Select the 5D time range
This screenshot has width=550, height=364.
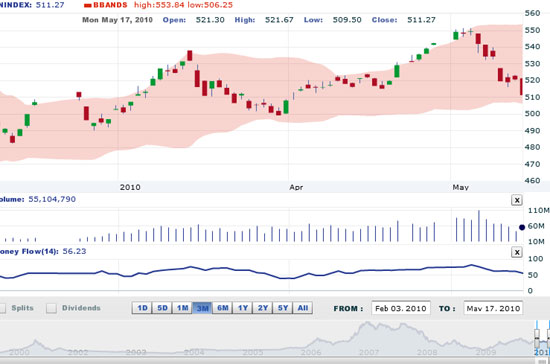pos(162,308)
